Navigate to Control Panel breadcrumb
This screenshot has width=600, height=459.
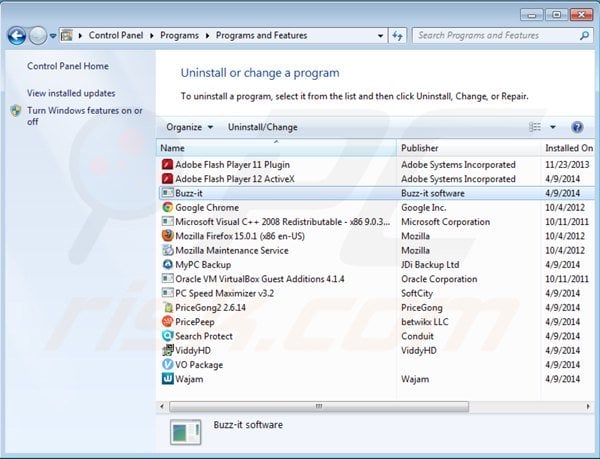(116, 36)
